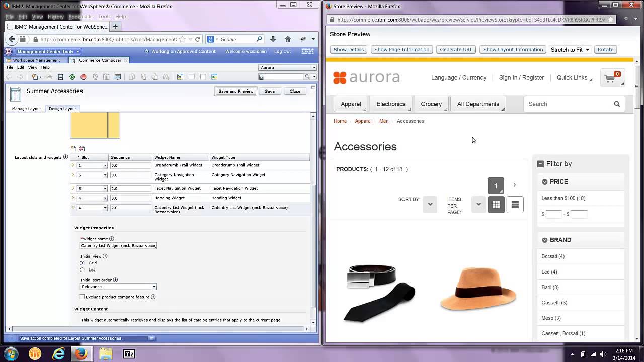644x362 pixels.
Task: Open the File menu in Commerce Composer
Action: [x=10, y=67]
